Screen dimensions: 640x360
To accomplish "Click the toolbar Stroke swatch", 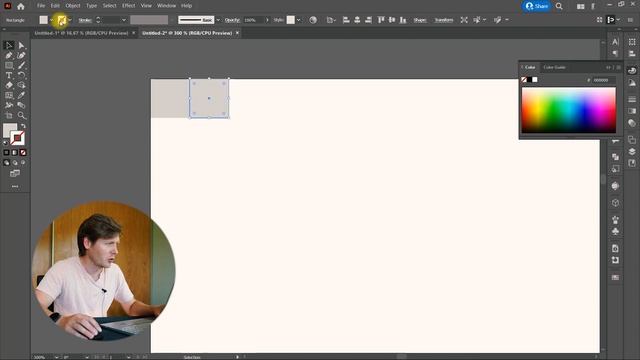I will pyautogui.click(x=17, y=138).
